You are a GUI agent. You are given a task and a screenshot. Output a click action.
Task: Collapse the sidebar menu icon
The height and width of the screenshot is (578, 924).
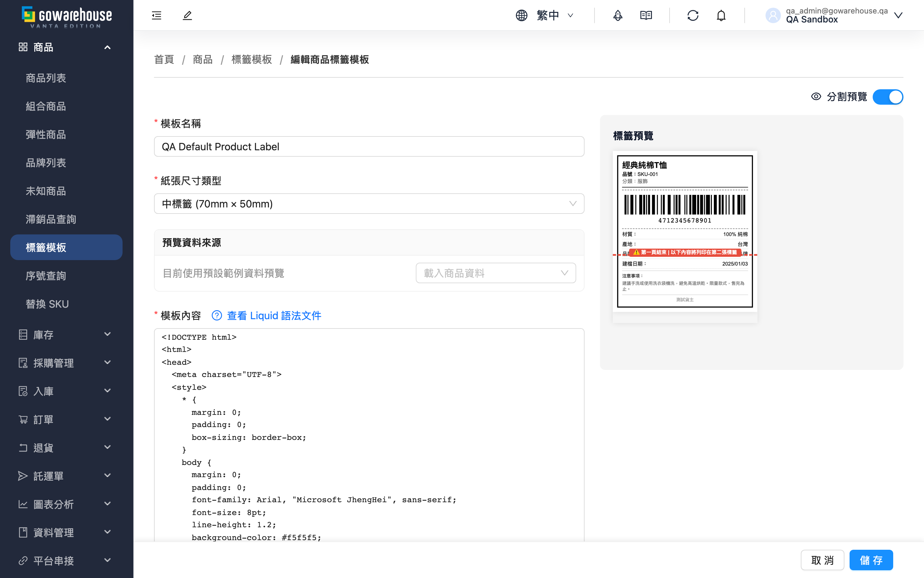[x=157, y=15]
